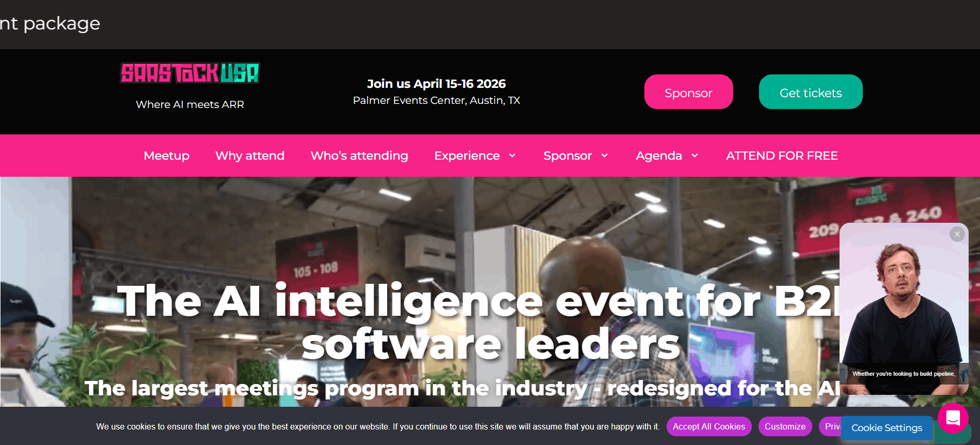
Task: Click the Get tickets button
Action: tap(811, 92)
